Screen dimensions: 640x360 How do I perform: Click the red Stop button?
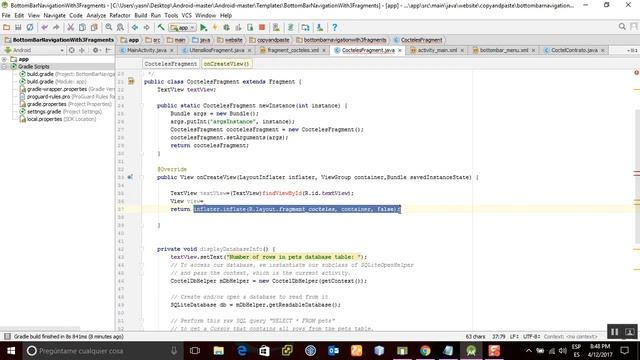(x=262, y=27)
